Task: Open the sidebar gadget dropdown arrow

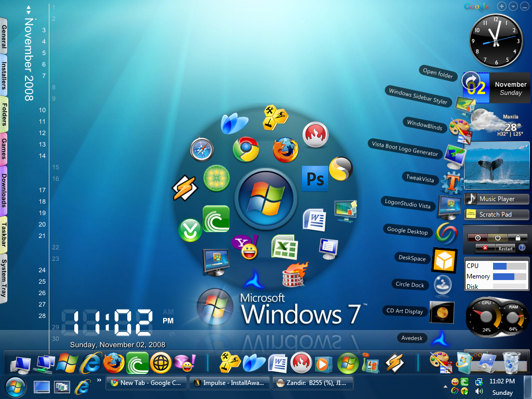Action: pyautogui.click(x=512, y=6)
